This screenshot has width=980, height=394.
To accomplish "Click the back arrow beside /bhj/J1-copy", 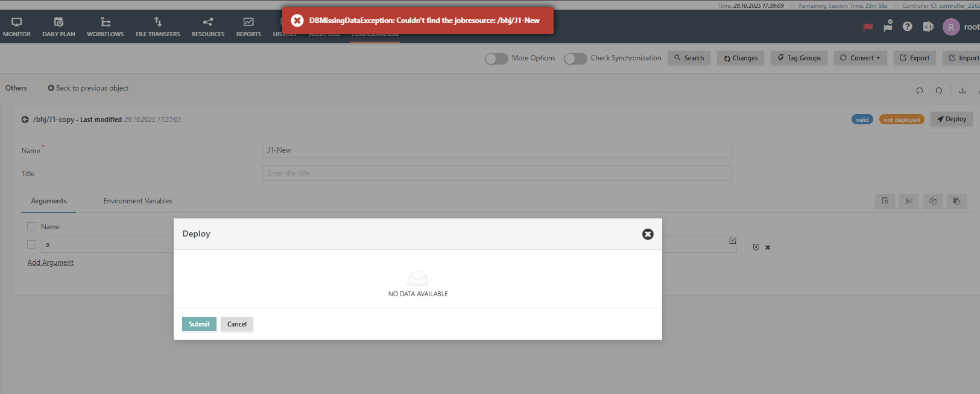I will tap(25, 119).
